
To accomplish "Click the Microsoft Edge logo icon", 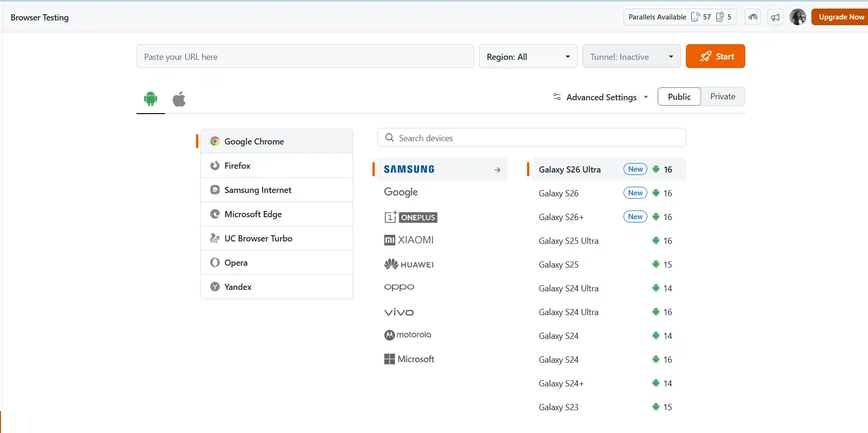I will [x=215, y=214].
